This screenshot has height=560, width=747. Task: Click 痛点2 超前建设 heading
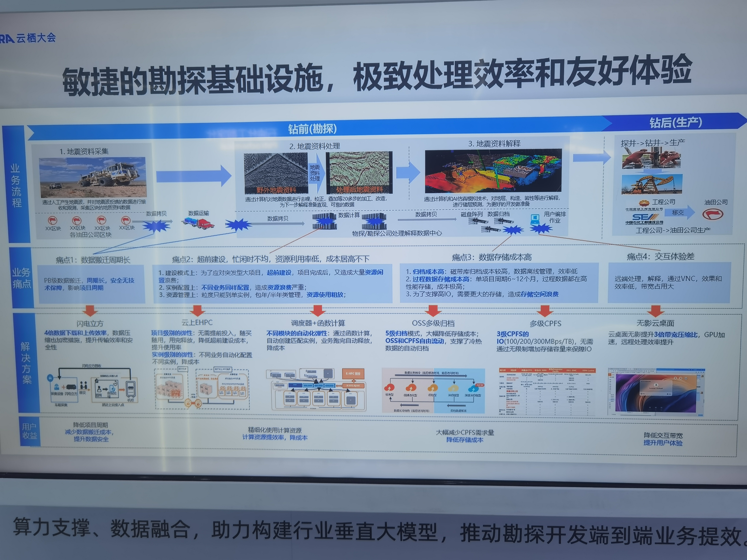click(271, 259)
